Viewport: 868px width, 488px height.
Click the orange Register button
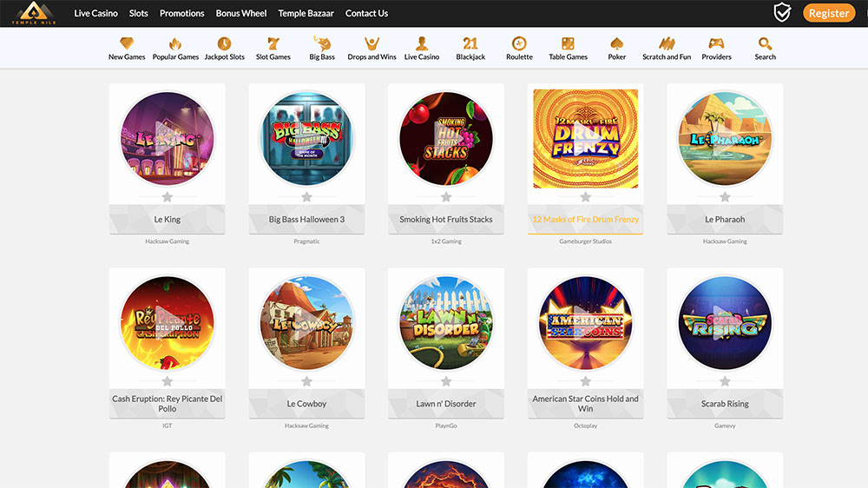[x=829, y=13]
